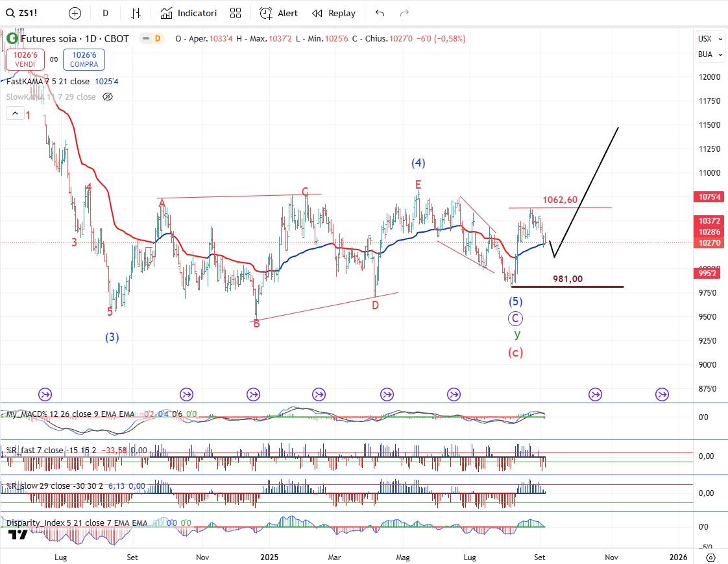Image resolution: width=728 pixels, height=564 pixels.
Task: Select the blue (5) wave label
Action: [515, 302]
